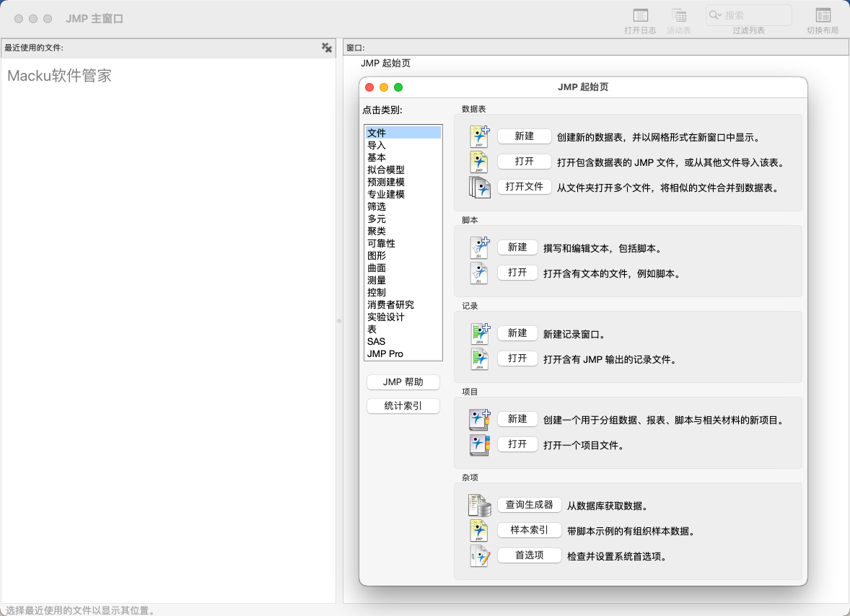
Task: Open the 统计索引 button
Action: click(x=403, y=406)
